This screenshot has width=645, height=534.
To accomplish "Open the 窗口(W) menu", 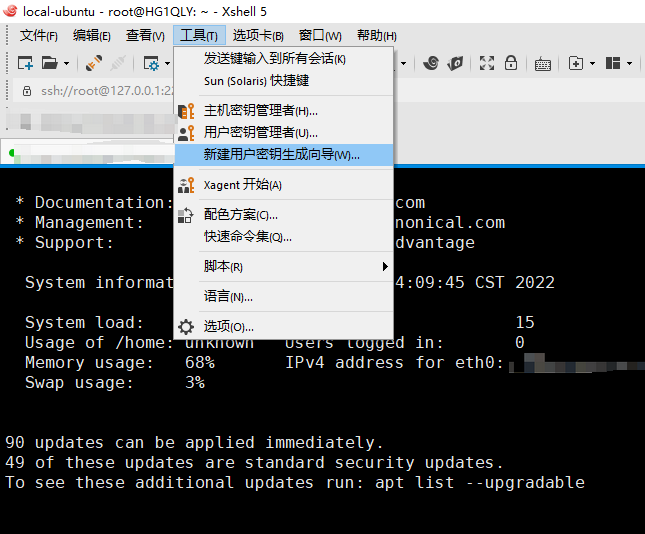I will coord(320,35).
